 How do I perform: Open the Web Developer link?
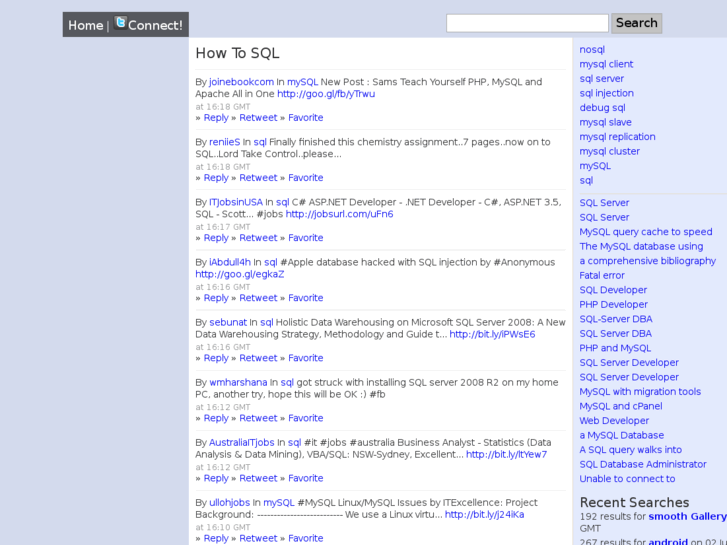click(x=614, y=421)
